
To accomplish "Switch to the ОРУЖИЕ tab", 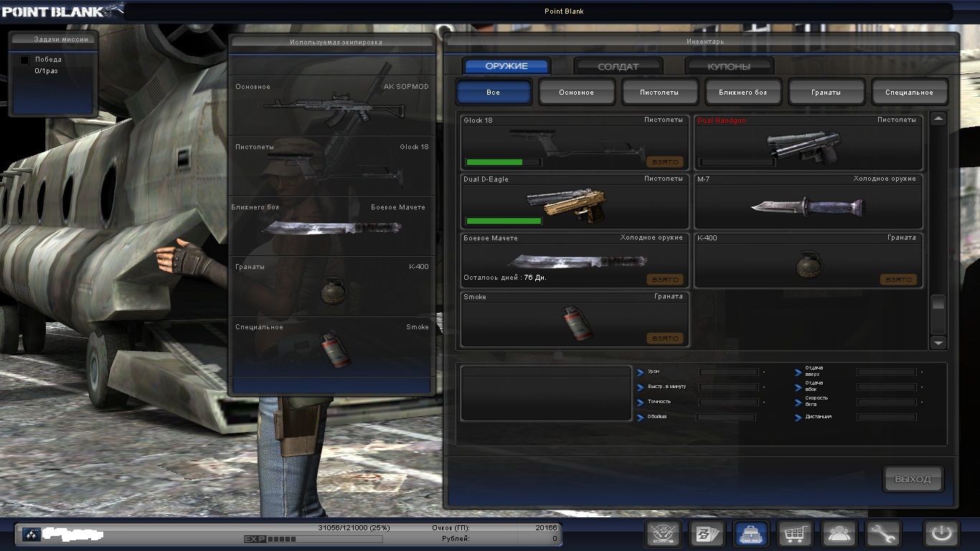I will (507, 67).
